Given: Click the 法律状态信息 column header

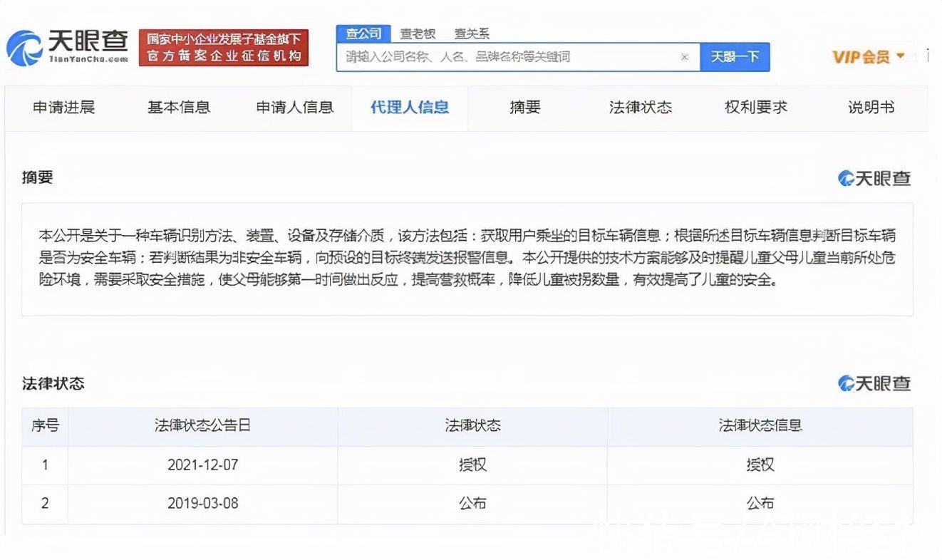Looking at the screenshot, I should click(x=760, y=426).
